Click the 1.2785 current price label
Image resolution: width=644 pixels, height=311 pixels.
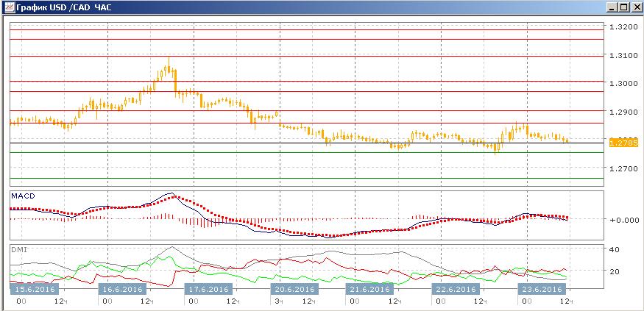(x=623, y=143)
